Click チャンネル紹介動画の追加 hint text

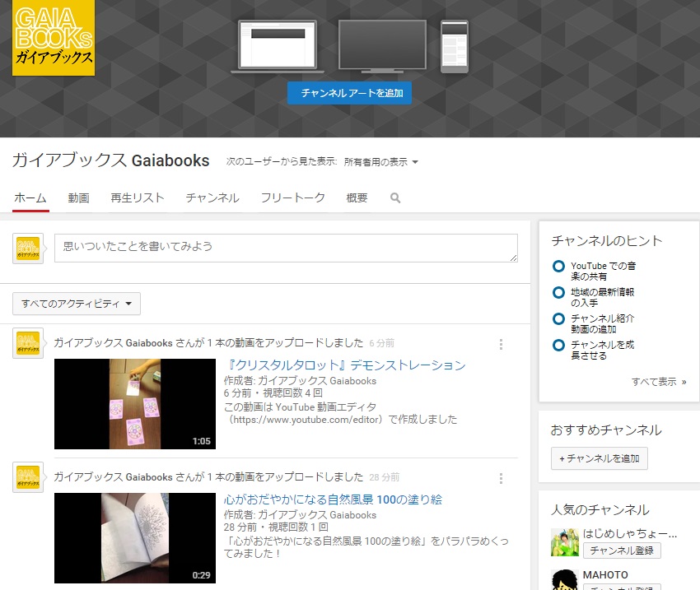click(x=602, y=323)
